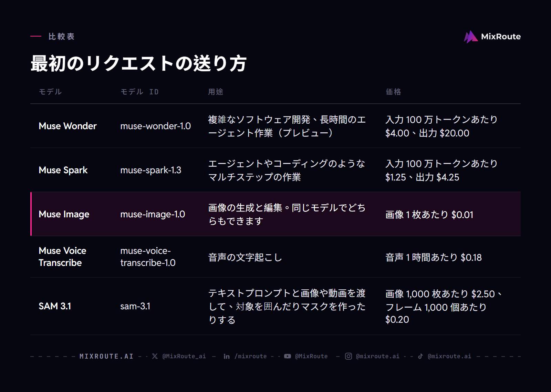Click the $4.00 / $20.00 price cell
551x392 pixels.
(441, 126)
